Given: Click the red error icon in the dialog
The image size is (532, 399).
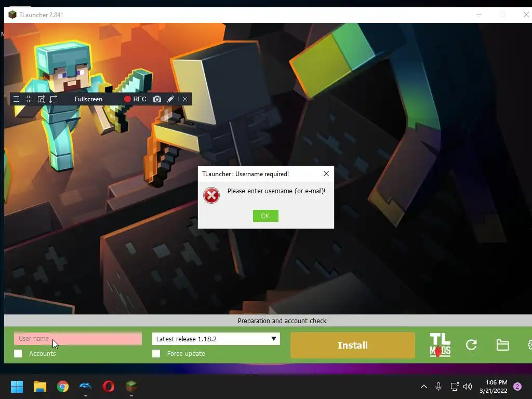Looking at the screenshot, I should 211,195.
